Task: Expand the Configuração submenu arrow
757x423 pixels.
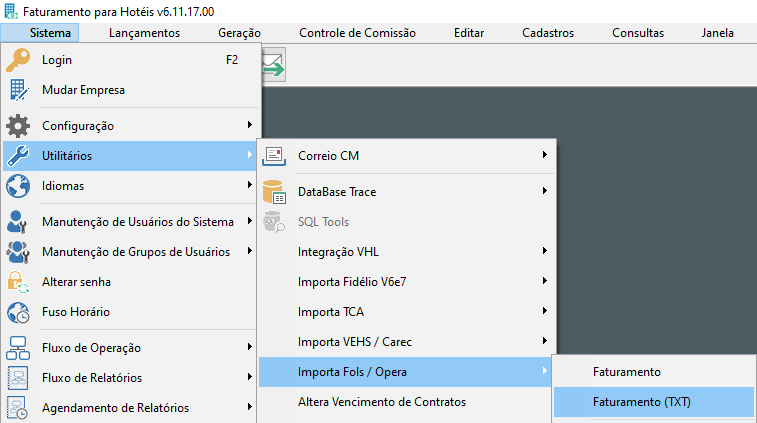Action: [250, 125]
